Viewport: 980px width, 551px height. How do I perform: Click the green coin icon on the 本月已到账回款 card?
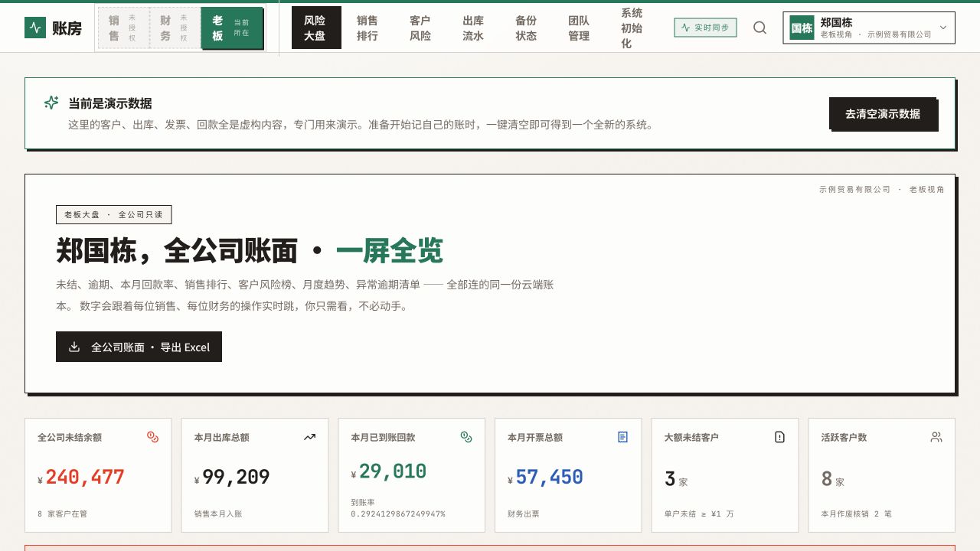466,437
